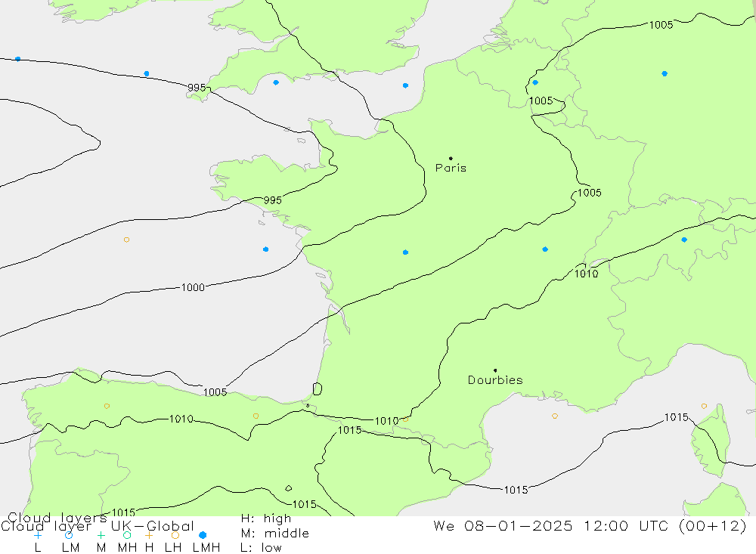756x554 pixels.
Task: Click the blue LMH dot over southwest England
Action: 276,82
